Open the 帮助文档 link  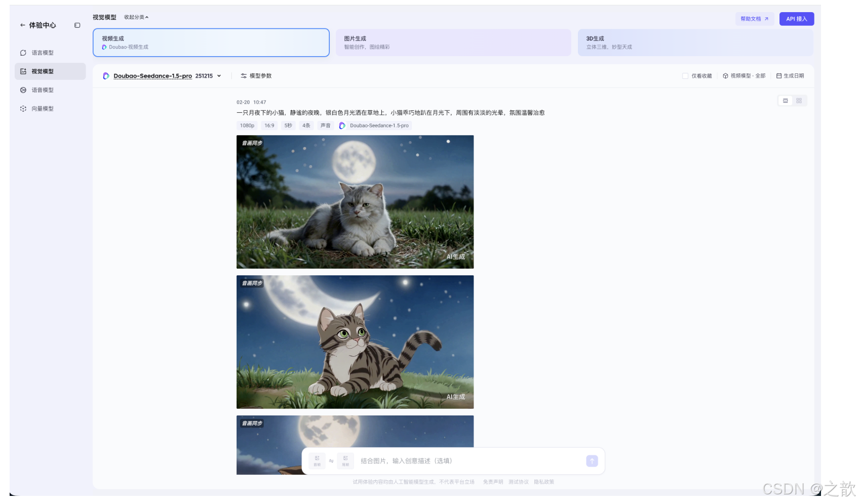coord(754,19)
